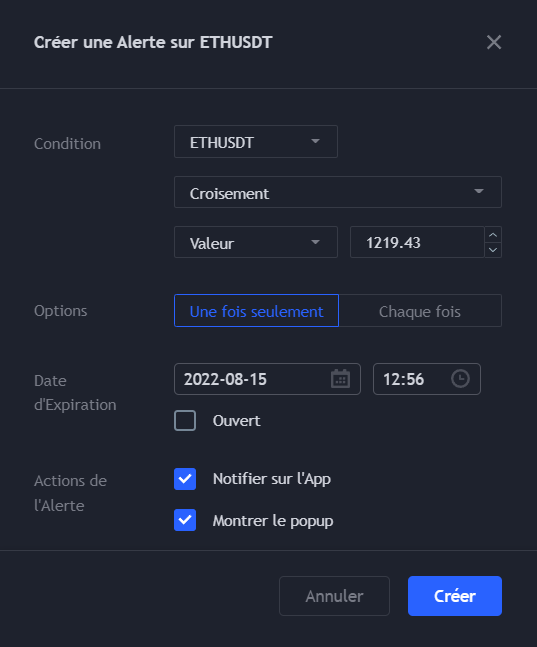Select the Une fois seulement option

click(x=256, y=311)
